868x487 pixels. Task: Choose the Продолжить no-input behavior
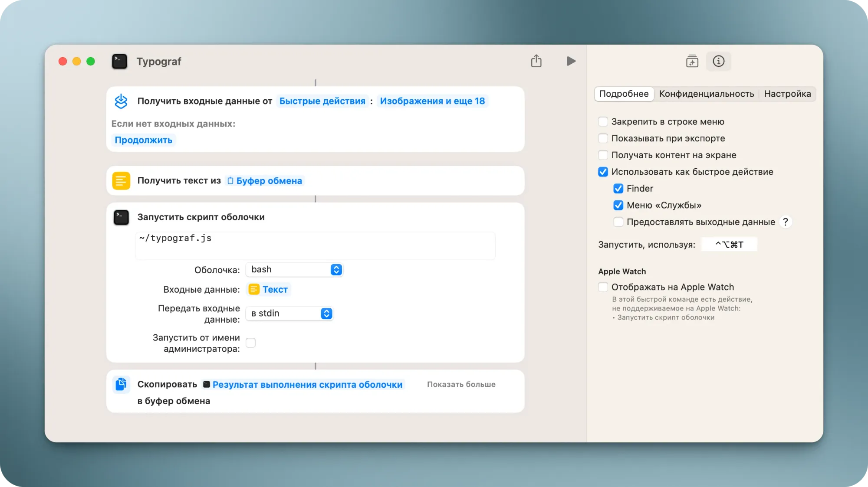(x=143, y=140)
